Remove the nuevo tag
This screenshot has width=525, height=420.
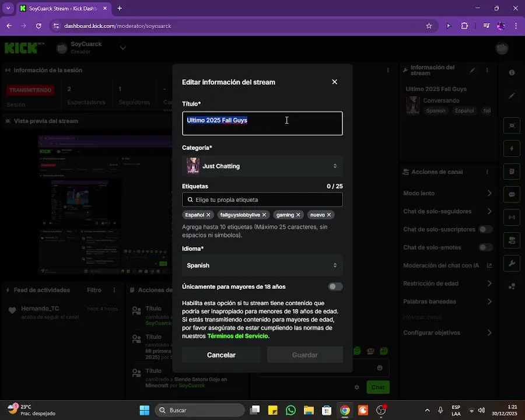pyautogui.click(x=329, y=215)
